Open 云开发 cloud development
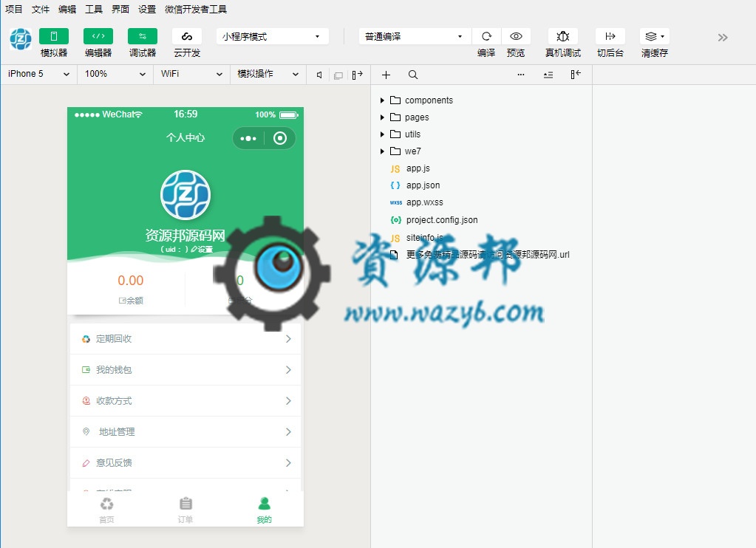This screenshot has width=756, height=548. pos(186,37)
